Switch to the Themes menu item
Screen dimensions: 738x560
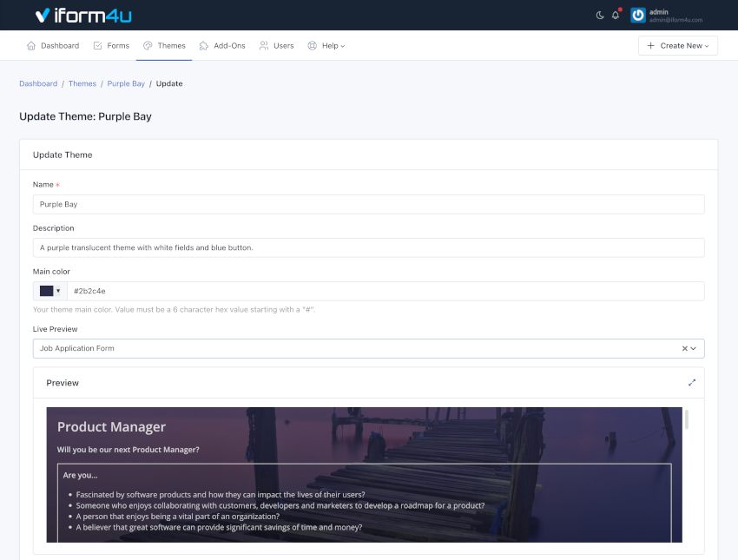coord(169,45)
